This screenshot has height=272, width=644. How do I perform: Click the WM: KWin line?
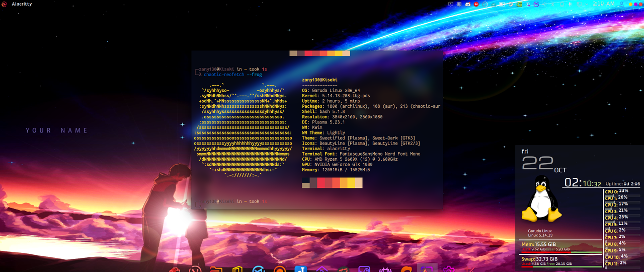click(312, 127)
